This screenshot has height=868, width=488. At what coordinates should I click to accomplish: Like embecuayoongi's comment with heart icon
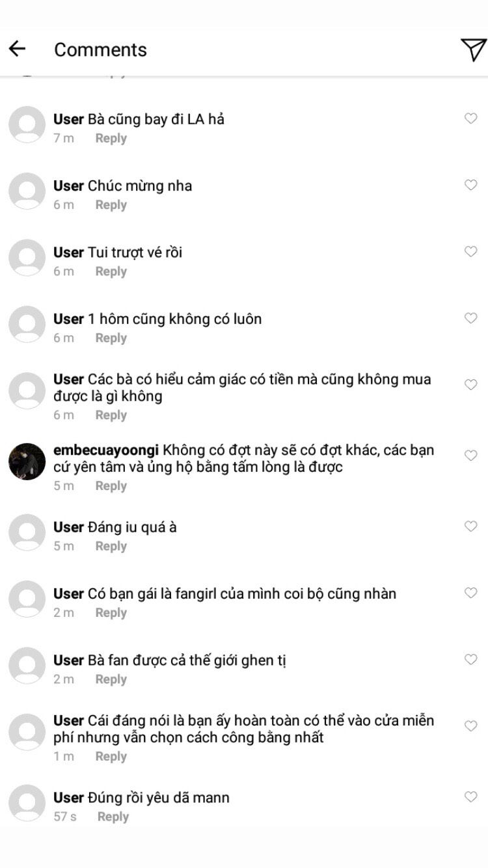point(470,455)
